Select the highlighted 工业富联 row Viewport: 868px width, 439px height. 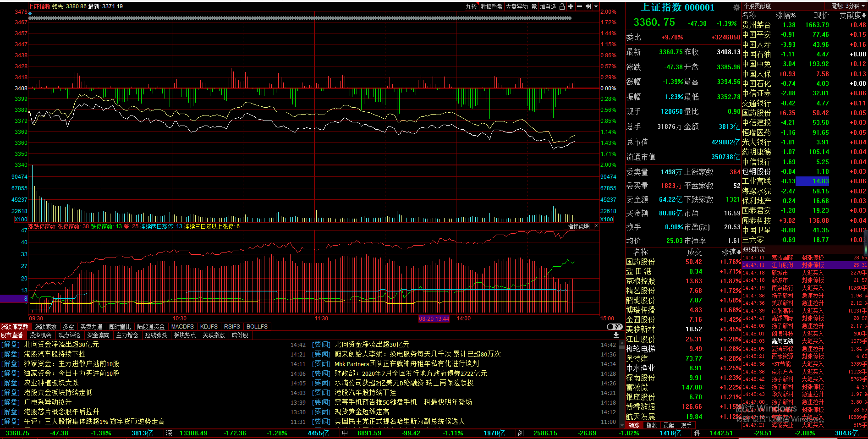coord(804,181)
